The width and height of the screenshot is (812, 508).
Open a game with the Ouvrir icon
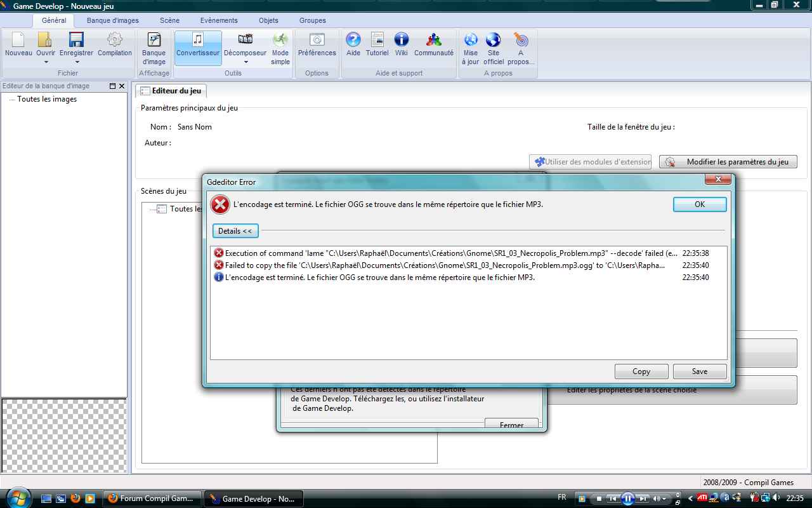click(45, 40)
